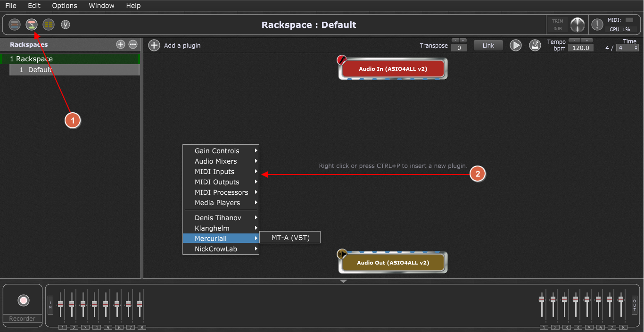Click input channel 1 fader
This screenshot has height=332, width=644.
coord(60,304)
